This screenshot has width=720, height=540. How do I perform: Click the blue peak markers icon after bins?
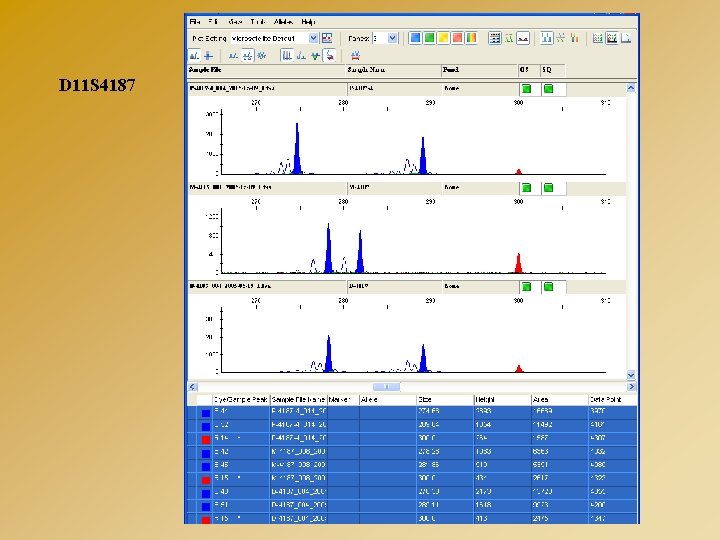[301, 56]
